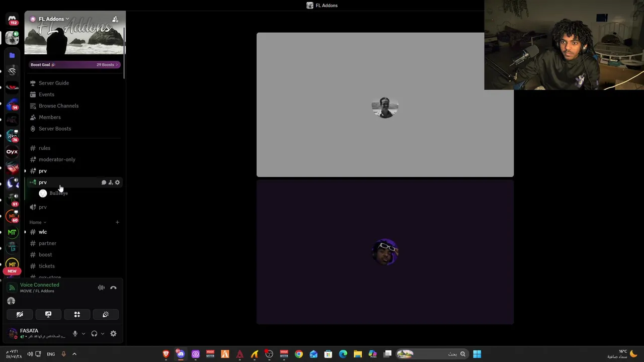This screenshot has width=644, height=362.
Task: Click plus to create channel in Home category
Action: (x=117, y=222)
